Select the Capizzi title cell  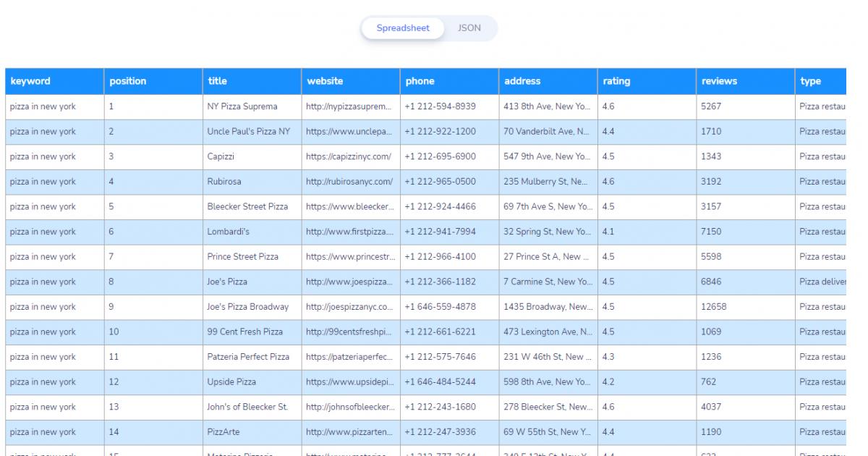pyautogui.click(x=252, y=156)
